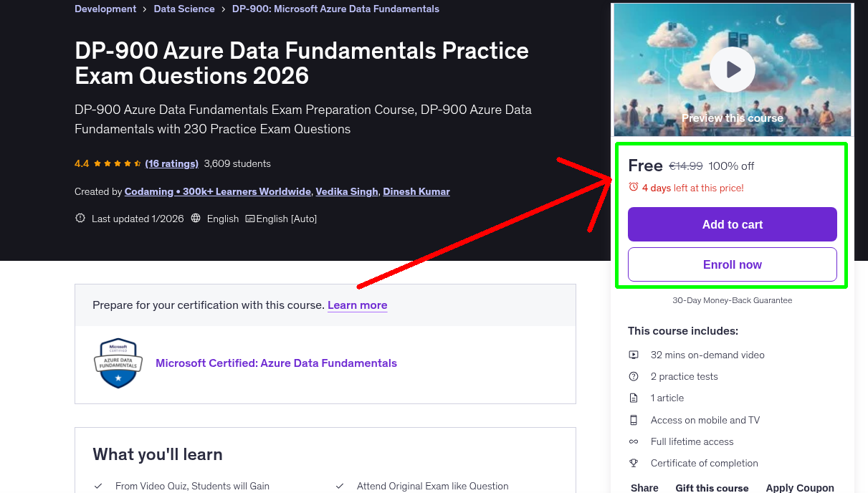Open instructor Vedika Singh's profile
Image resolution: width=868 pixels, height=493 pixels.
click(x=346, y=191)
